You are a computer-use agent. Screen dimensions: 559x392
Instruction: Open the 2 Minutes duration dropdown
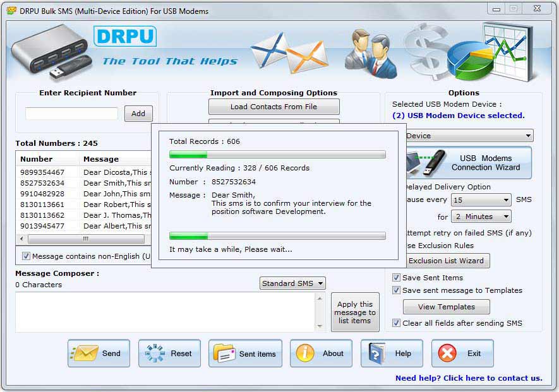481,217
